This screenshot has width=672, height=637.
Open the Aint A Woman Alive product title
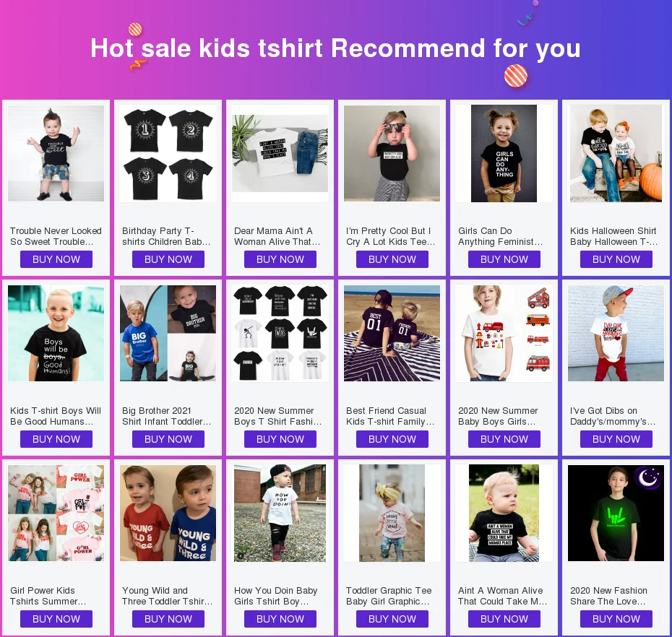tap(502, 596)
